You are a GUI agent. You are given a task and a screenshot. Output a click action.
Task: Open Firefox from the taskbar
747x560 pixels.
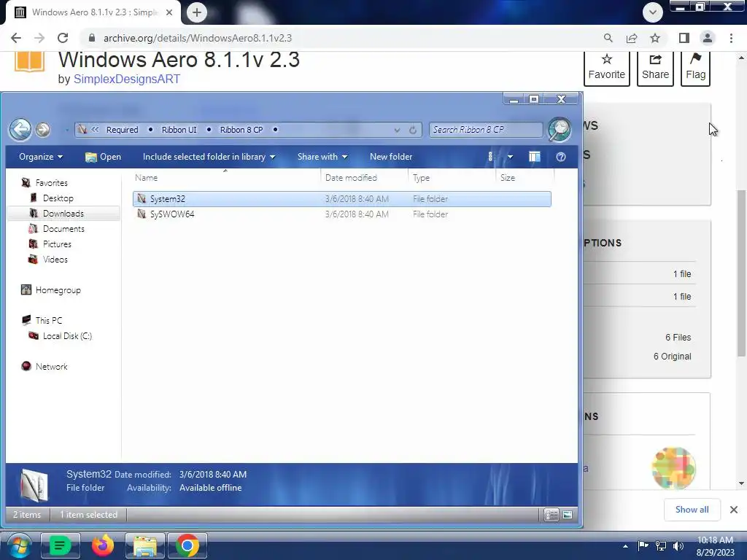click(103, 545)
